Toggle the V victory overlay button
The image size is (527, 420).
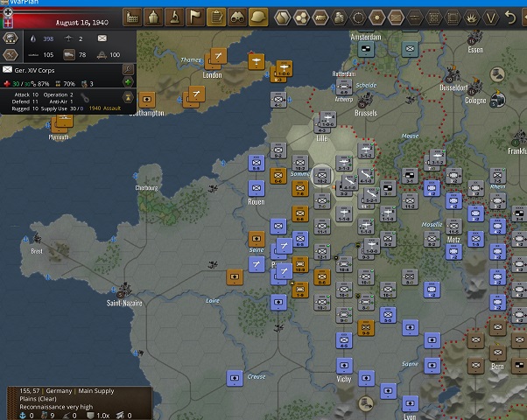pyautogui.click(x=491, y=17)
